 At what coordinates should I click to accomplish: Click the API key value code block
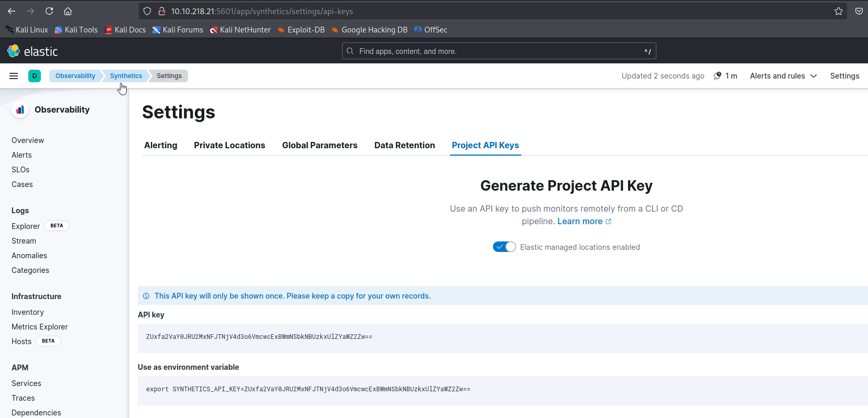503,338
